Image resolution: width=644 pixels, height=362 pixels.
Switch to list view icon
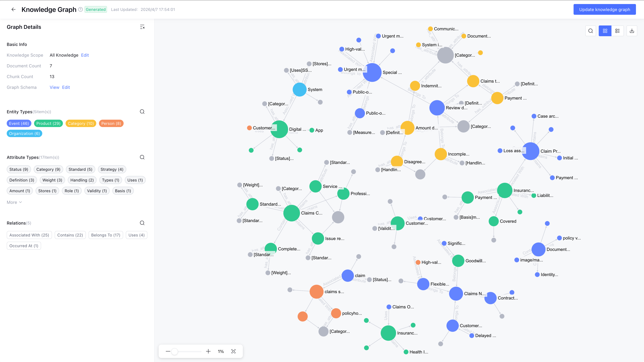point(618,31)
